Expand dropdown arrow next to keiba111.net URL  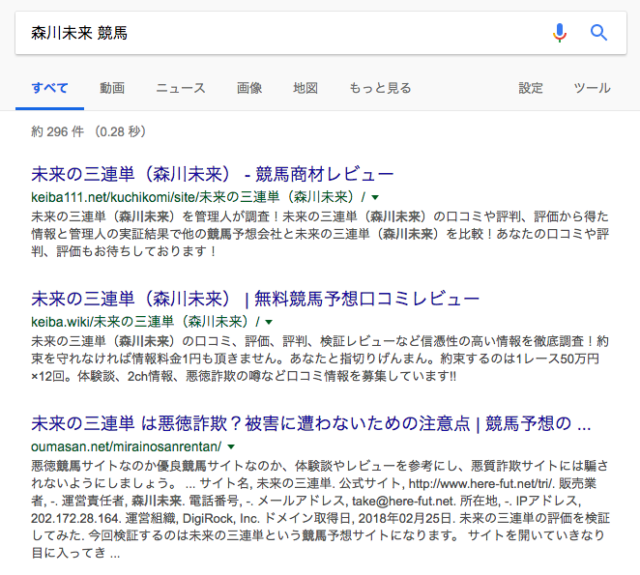[x=375, y=198]
